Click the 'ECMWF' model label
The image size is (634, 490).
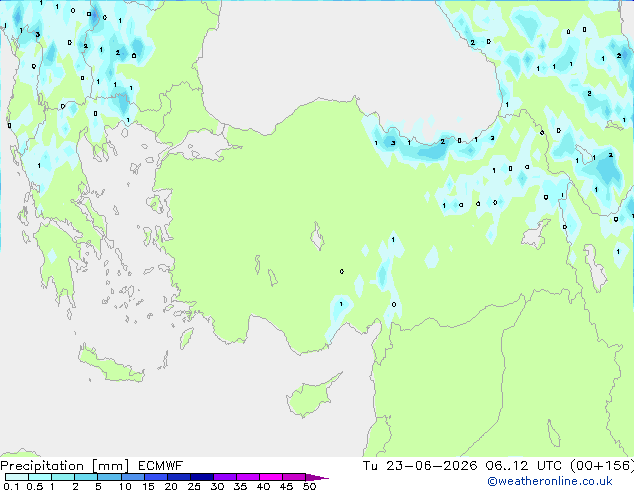(161, 466)
